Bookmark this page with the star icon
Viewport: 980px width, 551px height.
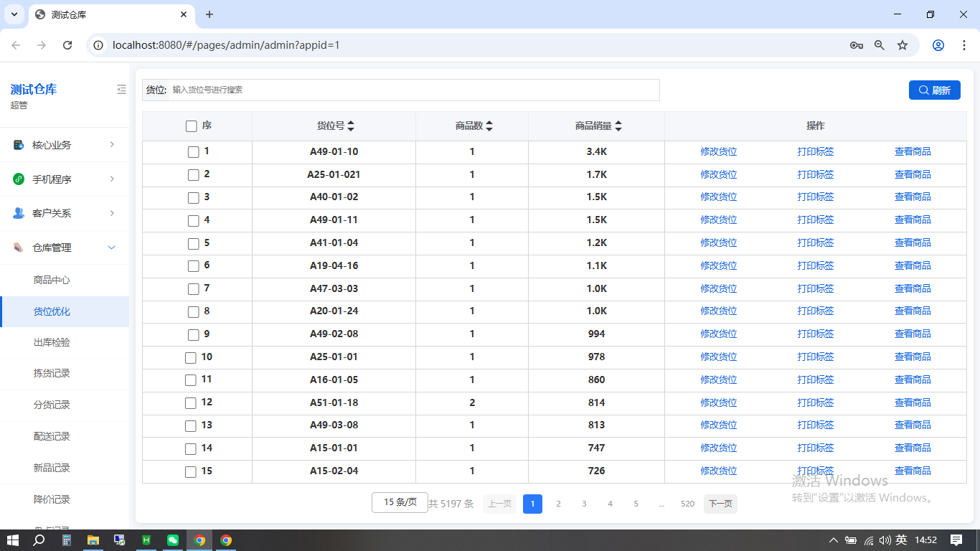tap(903, 45)
